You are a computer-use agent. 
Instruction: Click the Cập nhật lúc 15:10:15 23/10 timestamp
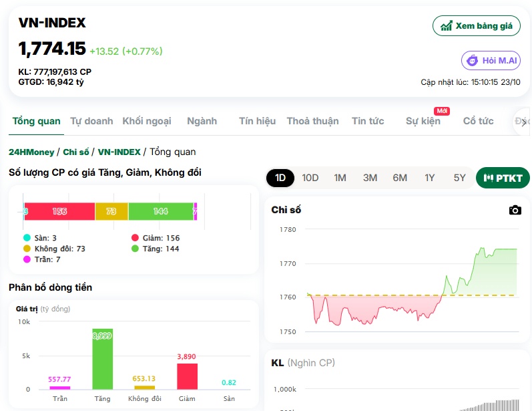tap(470, 82)
